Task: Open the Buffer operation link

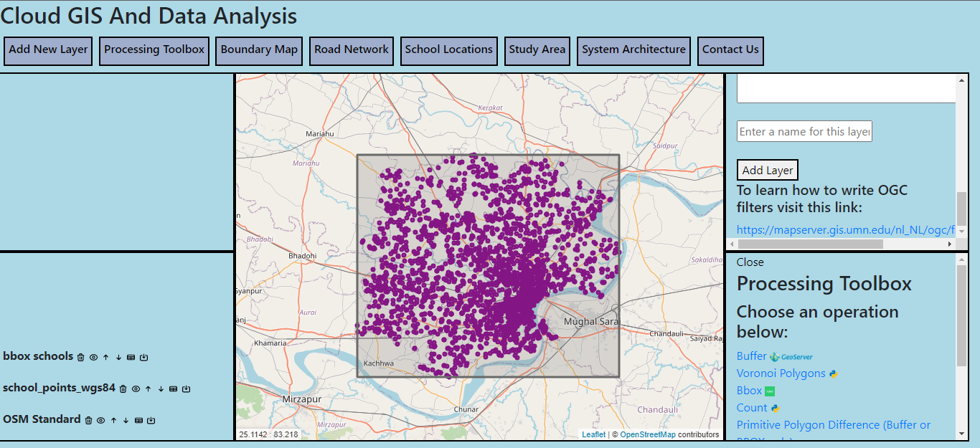Action: click(751, 356)
